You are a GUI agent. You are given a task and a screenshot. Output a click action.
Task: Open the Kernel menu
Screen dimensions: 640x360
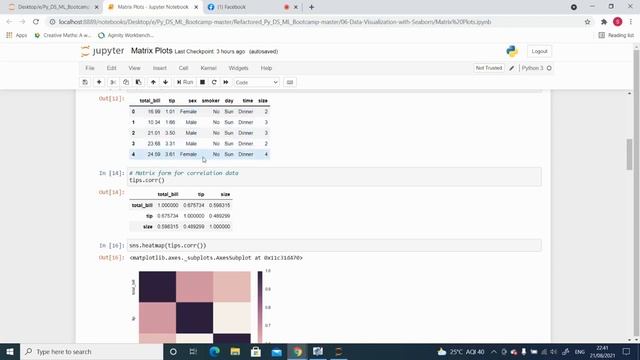tap(208, 68)
